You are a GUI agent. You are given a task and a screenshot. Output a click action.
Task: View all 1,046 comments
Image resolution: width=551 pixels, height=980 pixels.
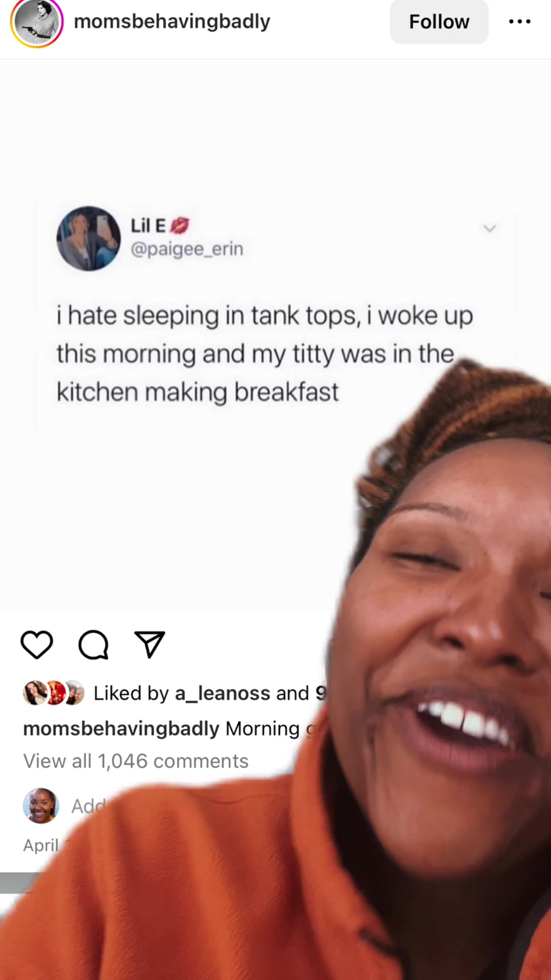click(x=136, y=761)
